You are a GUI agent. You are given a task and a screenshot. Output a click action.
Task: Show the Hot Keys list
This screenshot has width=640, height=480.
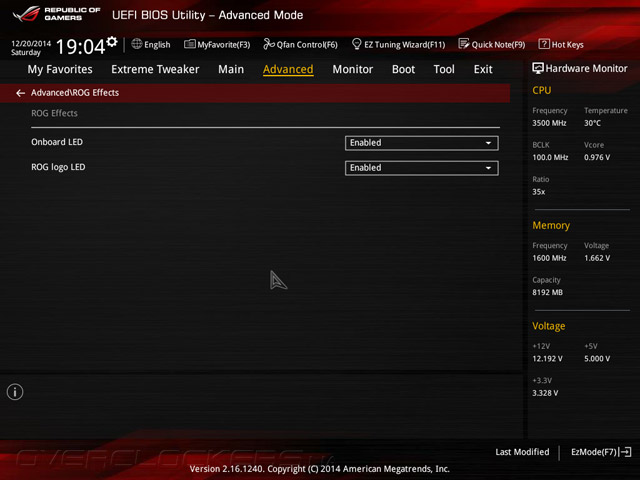(x=561, y=44)
